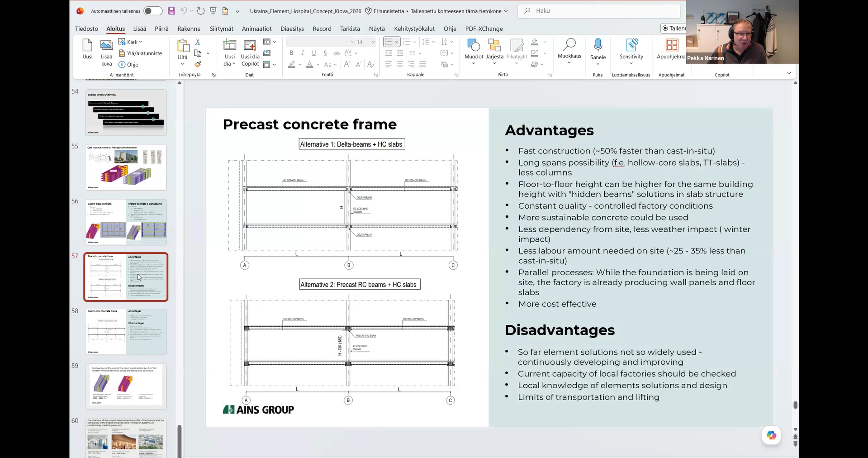Screen dimensions: 868x458
Task: Open the Järjestä arrange menu
Action: coord(494,52)
